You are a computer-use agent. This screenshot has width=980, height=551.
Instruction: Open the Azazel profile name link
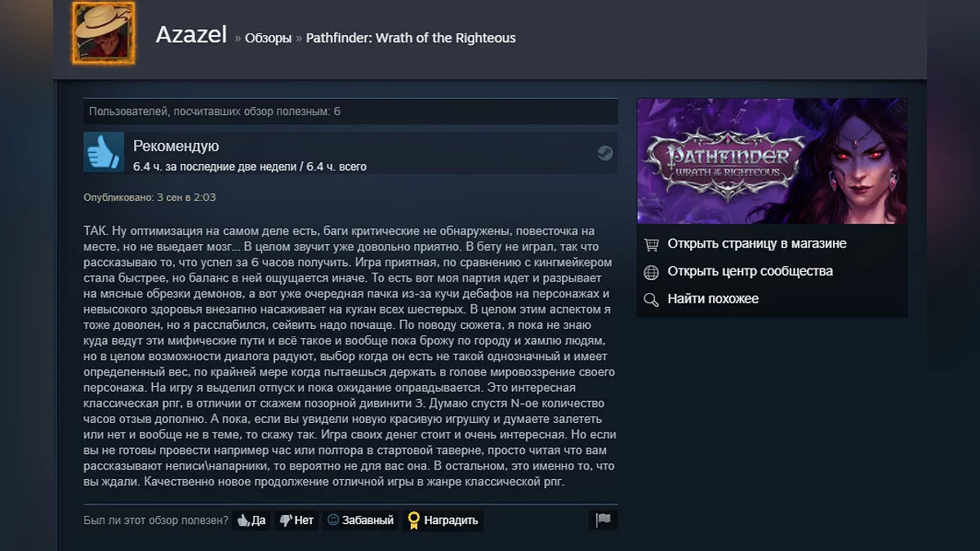[x=191, y=35]
